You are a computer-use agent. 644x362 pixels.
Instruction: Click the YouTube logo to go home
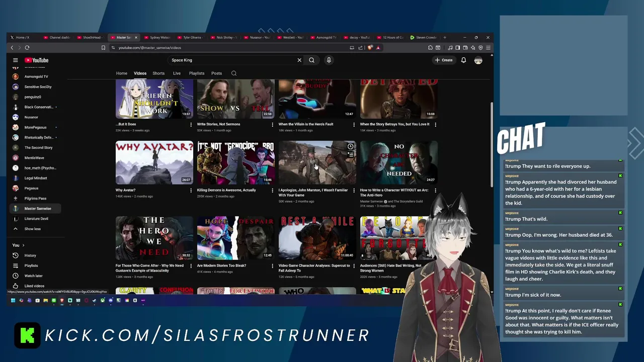tap(37, 60)
